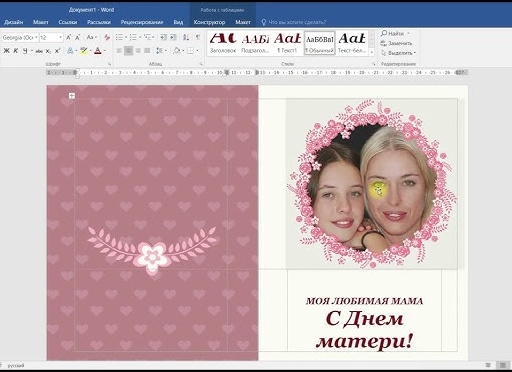Image resolution: width=512 pixels, height=372 pixels.
Task: Apply bulleted list
Action: pyautogui.click(x=119, y=37)
